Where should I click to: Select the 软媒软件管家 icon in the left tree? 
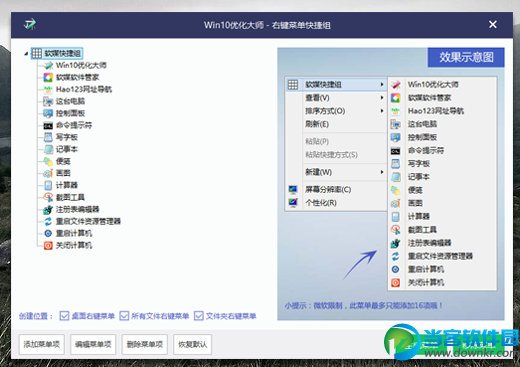[48, 77]
